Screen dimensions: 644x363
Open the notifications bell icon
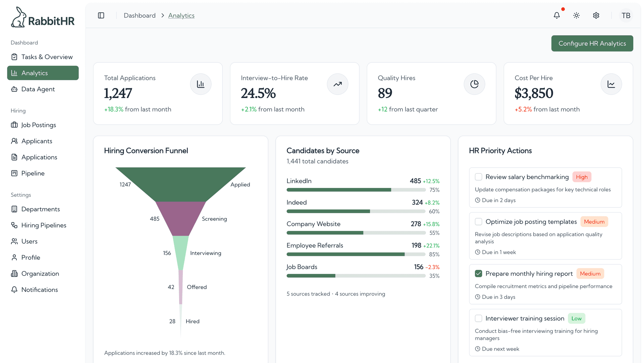pyautogui.click(x=556, y=15)
